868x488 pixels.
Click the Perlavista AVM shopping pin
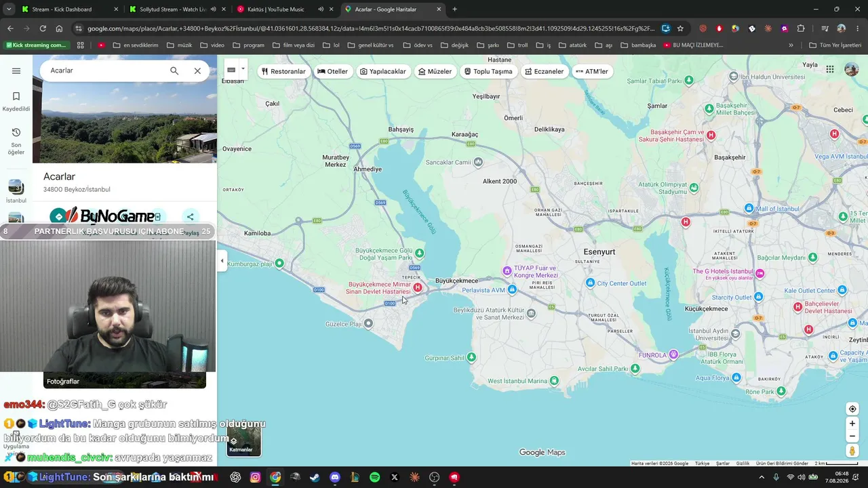[x=512, y=290]
